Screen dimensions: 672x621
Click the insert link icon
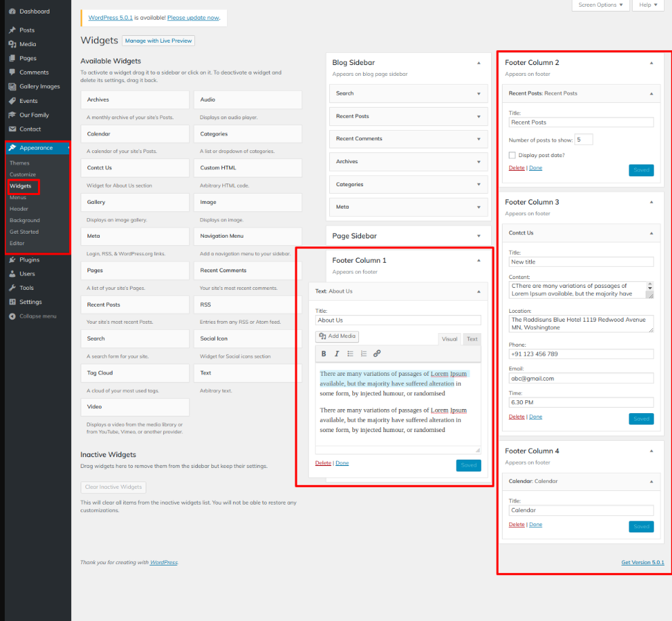pyautogui.click(x=377, y=354)
